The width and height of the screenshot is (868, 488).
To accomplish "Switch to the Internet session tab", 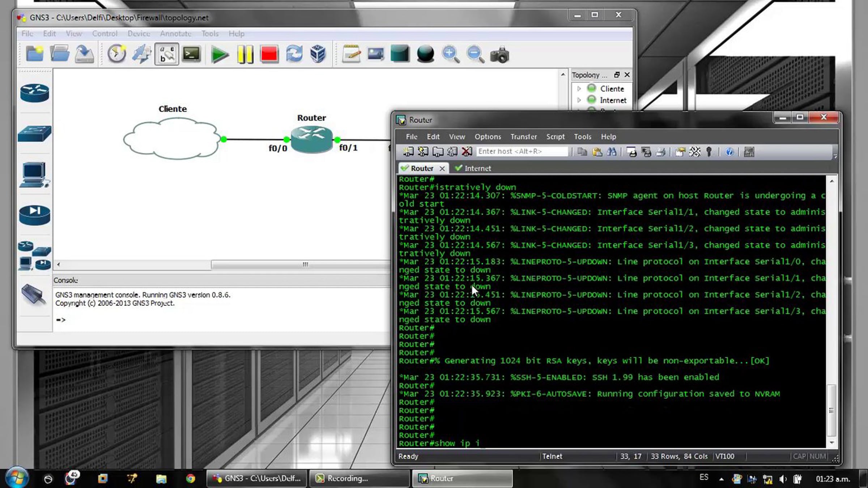I will point(473,168).
